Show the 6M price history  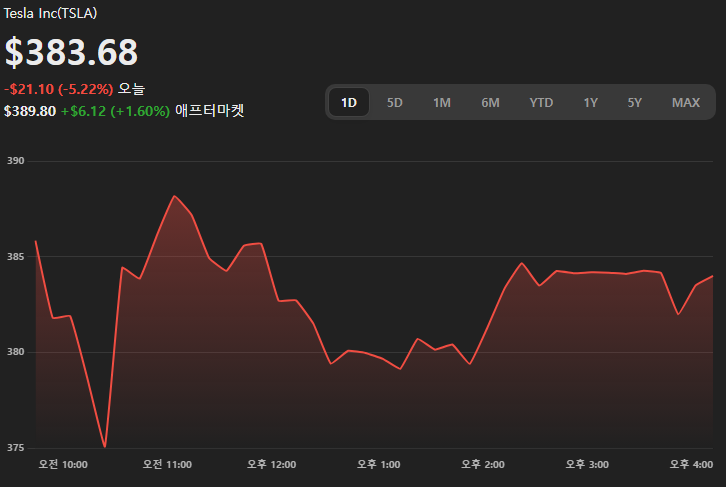tap(490, 102)
